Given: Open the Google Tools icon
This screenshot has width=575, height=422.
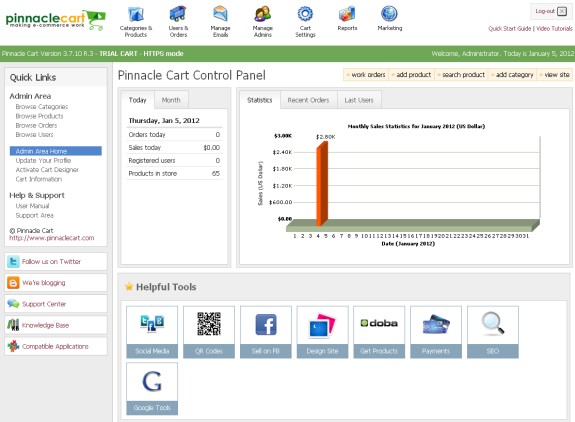Looking at the screenshot, I should pyautogui.click(x=152, y=382).
